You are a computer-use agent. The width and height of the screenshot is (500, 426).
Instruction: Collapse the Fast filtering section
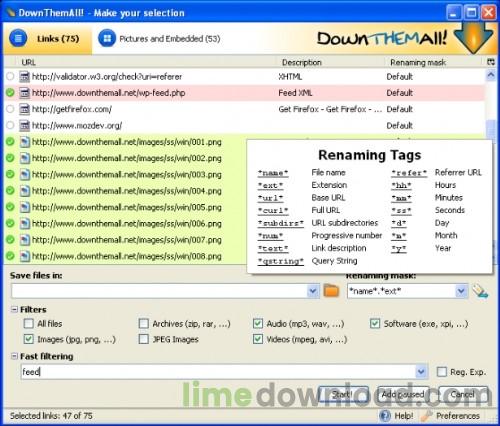coord(14,356)
